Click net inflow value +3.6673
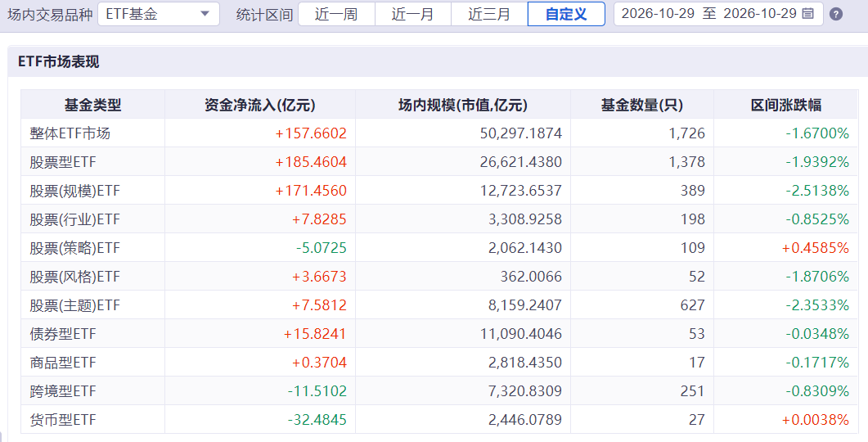Viewport: 868px width, 442px height. [x=319, y=277]
